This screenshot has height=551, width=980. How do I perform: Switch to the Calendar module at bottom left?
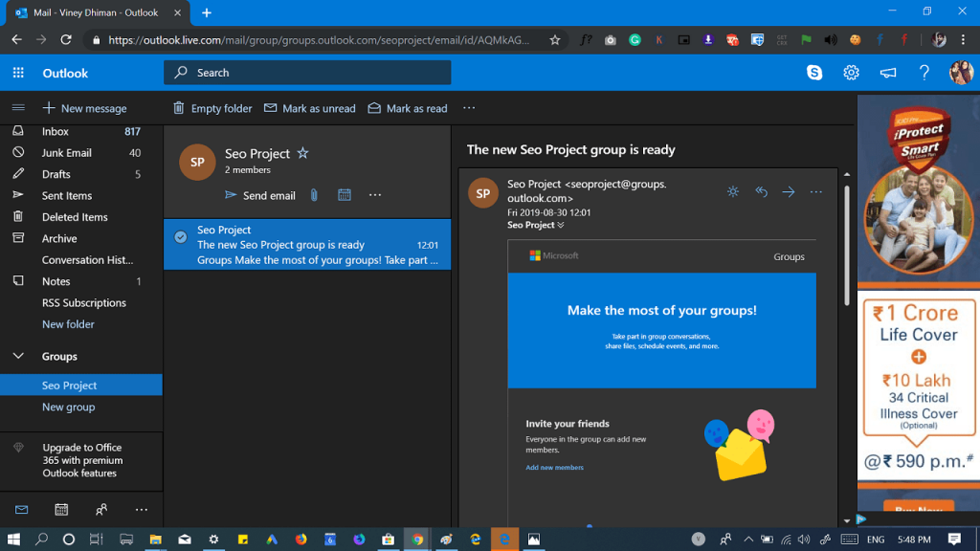point(61,510)
